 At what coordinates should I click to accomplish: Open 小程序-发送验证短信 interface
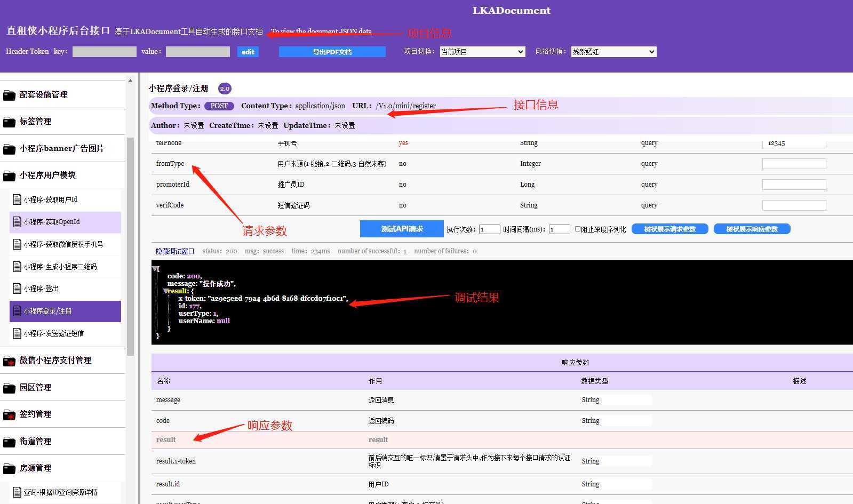(x=65, y=333)
